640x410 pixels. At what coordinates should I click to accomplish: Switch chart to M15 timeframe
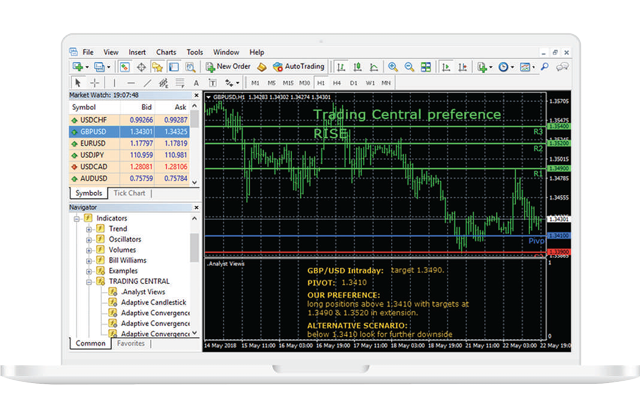pos(288,82)
